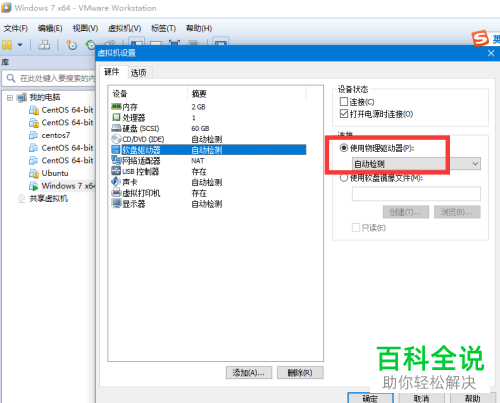This screenshot has width=500, height=403.
Task: Click the 摘要 column header
Action: pyautogui.click(x=247, y=94)
